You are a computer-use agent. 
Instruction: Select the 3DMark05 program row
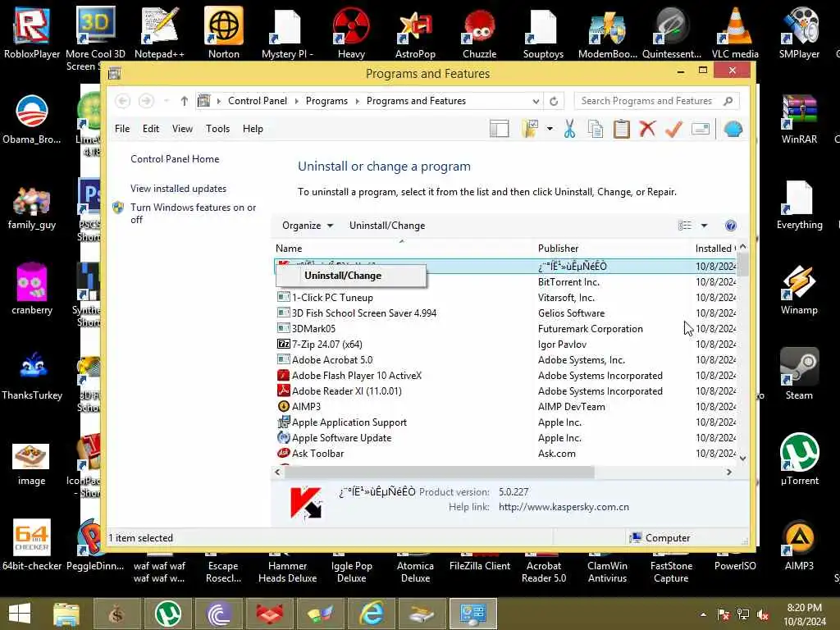[x=504, y=329]
